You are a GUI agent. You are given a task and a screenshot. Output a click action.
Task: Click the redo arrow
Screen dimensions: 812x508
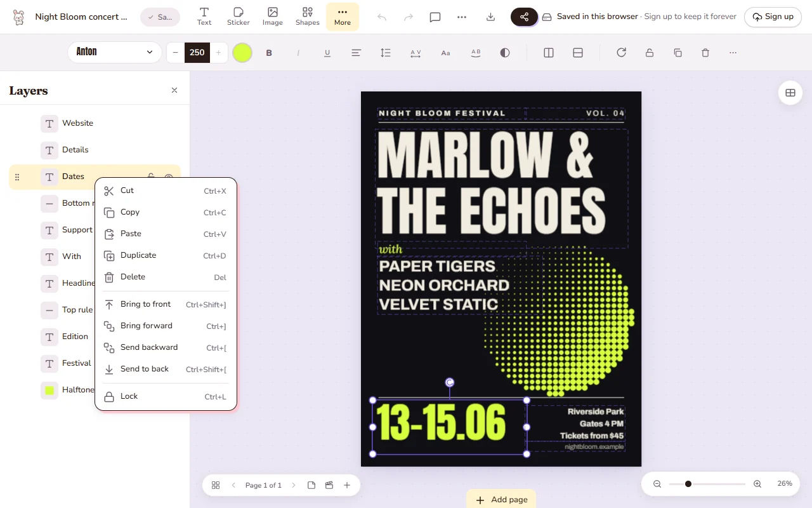(409, 17)
